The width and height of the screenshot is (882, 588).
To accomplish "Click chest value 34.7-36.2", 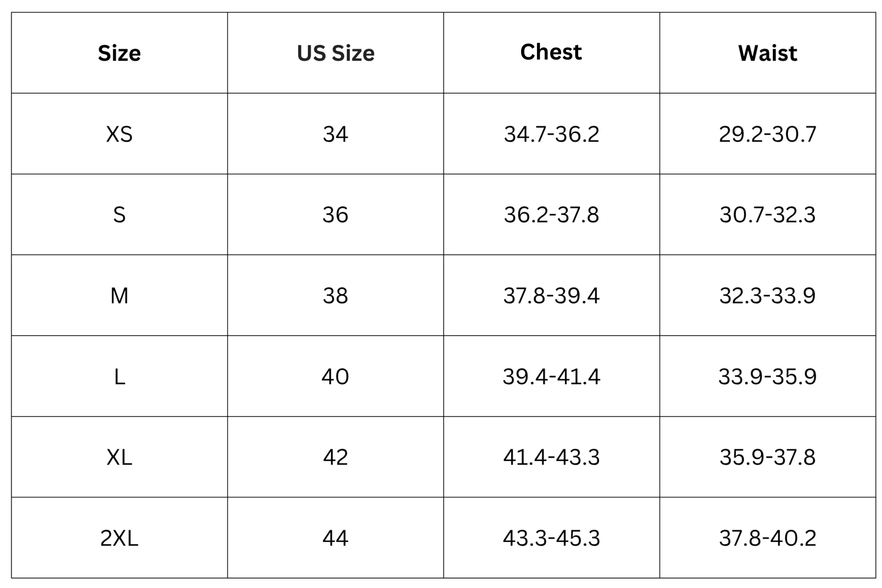I will (551, 134).
